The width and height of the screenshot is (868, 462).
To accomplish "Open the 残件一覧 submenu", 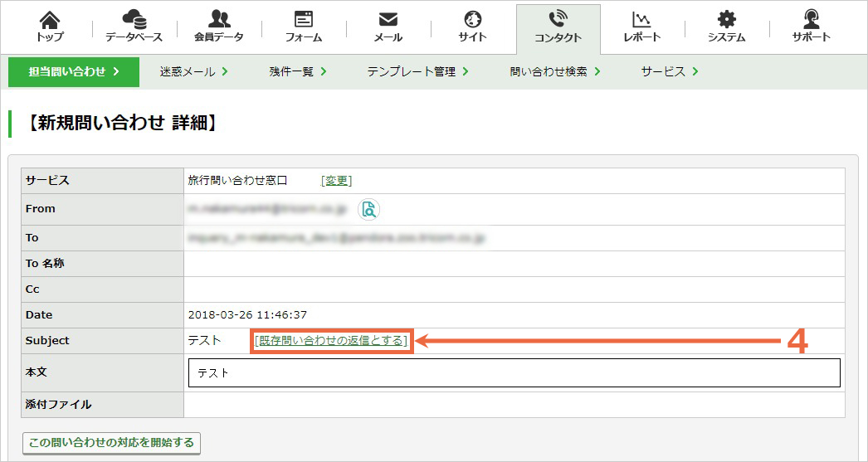I will (298, 72).
